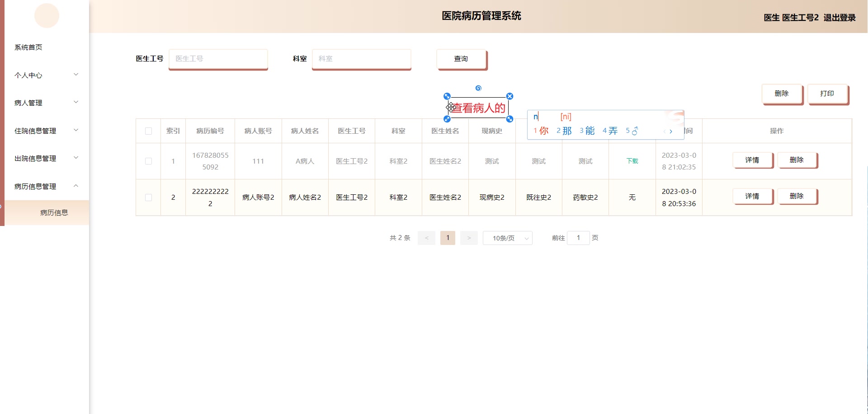Click the rotate handle above the annotation text
The width and height of the screenshot is (868, 414).
(x=478, y=88)
